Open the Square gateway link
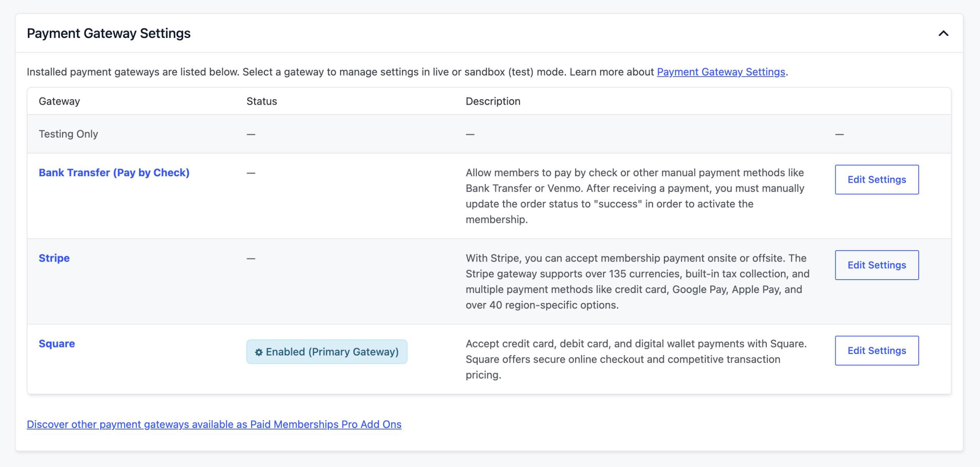 point(57,344)
